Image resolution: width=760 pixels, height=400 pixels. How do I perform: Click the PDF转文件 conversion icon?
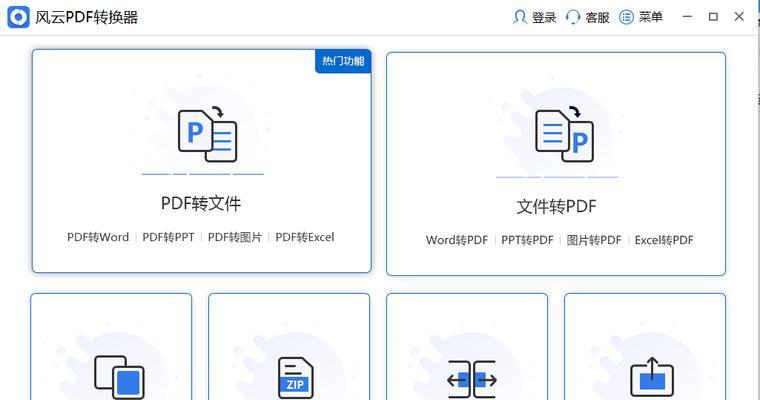pos(207,134)
